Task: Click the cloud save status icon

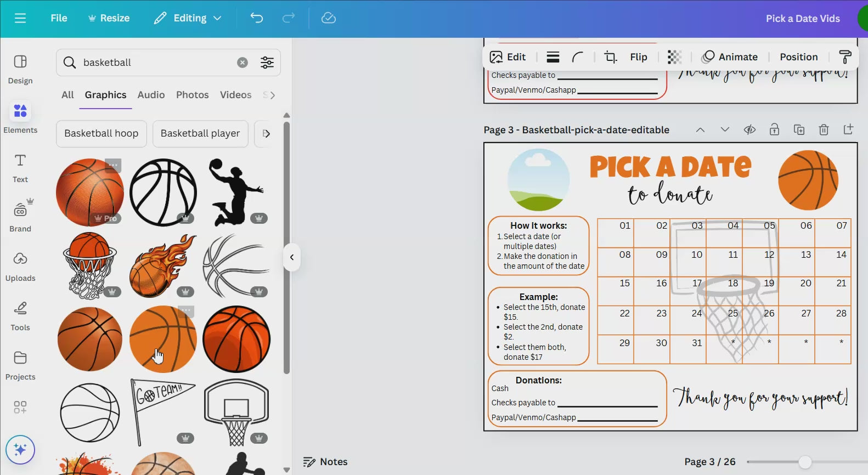Action: click(328, 18)
